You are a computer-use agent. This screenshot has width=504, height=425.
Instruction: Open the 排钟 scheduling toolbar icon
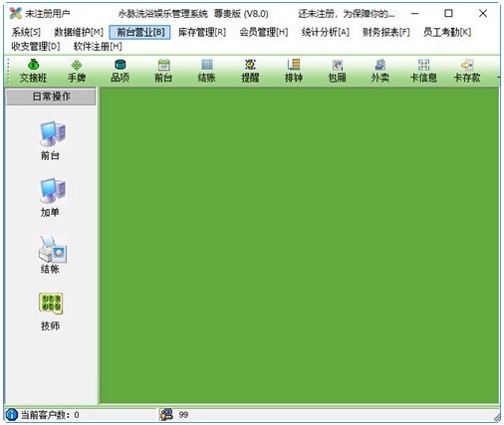click(x=294, y=71)
